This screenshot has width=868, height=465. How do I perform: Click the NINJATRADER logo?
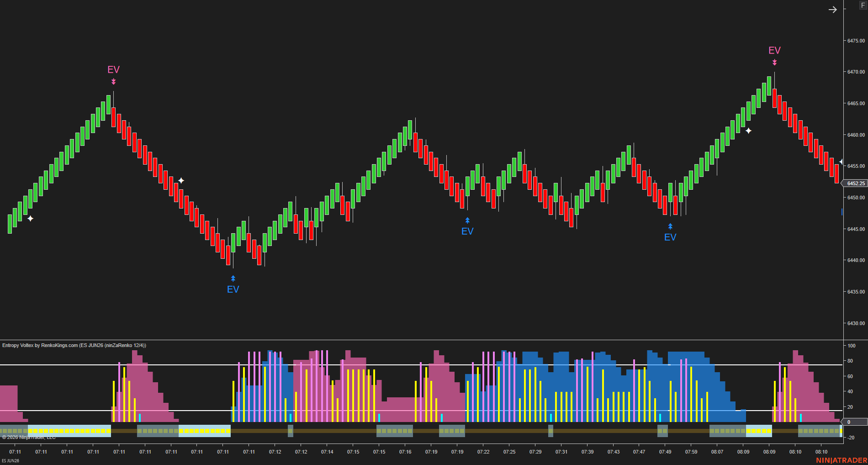coord(841,460)
